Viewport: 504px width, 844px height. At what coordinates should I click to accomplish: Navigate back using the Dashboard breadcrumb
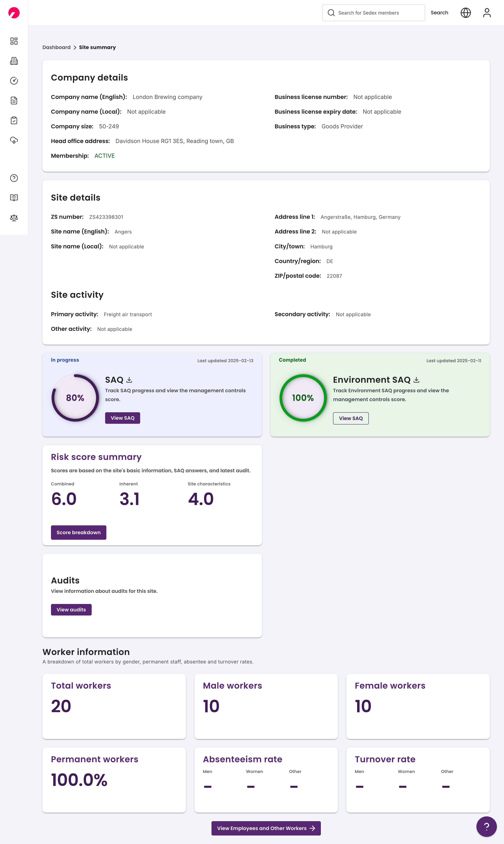[x=56, y=47]
